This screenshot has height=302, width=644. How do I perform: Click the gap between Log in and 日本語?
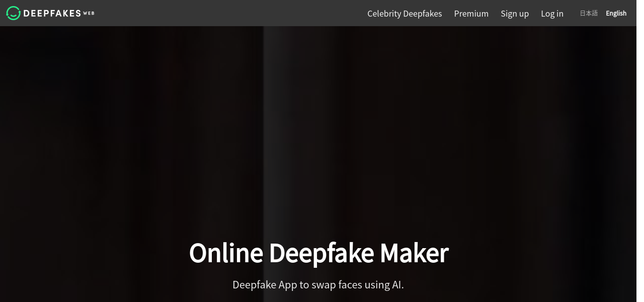[x=572, y=14]
